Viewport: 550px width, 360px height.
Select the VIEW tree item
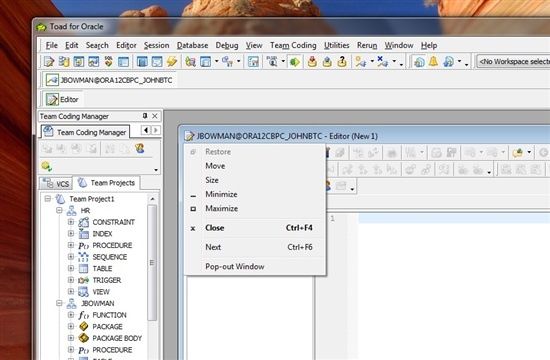pos(101,292)
